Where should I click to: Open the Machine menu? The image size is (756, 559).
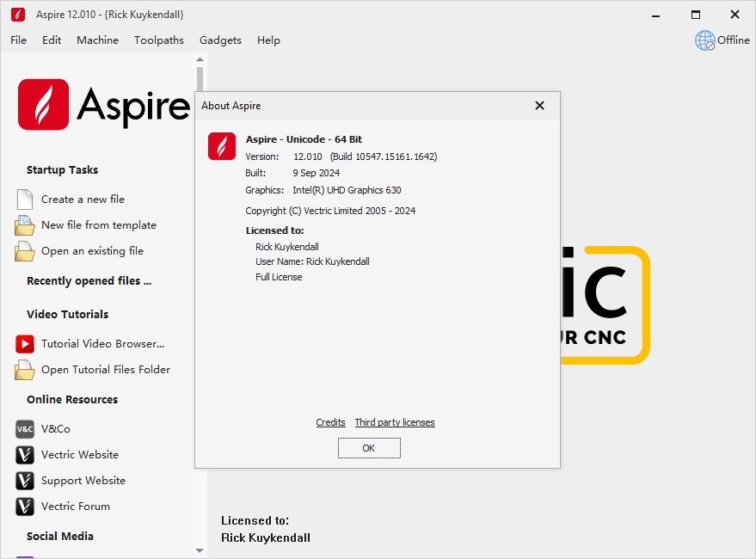coord(97,40)
